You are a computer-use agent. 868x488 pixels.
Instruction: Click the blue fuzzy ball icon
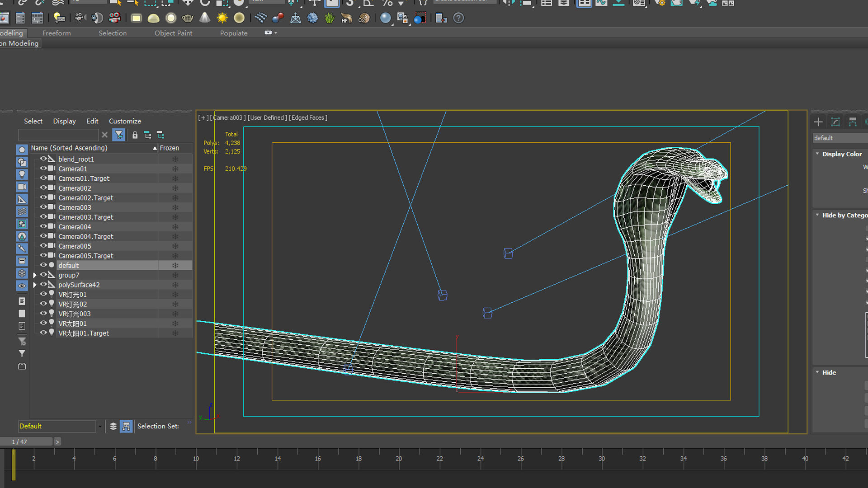[x=312, y=18]
